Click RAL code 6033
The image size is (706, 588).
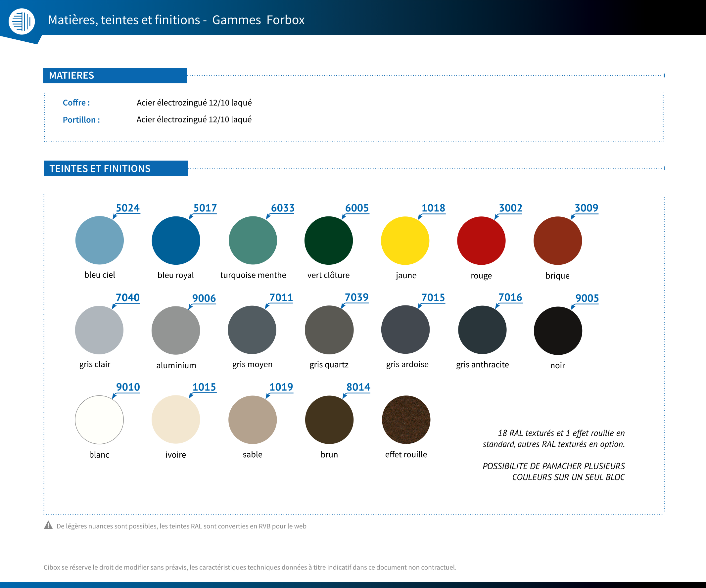[283, 208]
